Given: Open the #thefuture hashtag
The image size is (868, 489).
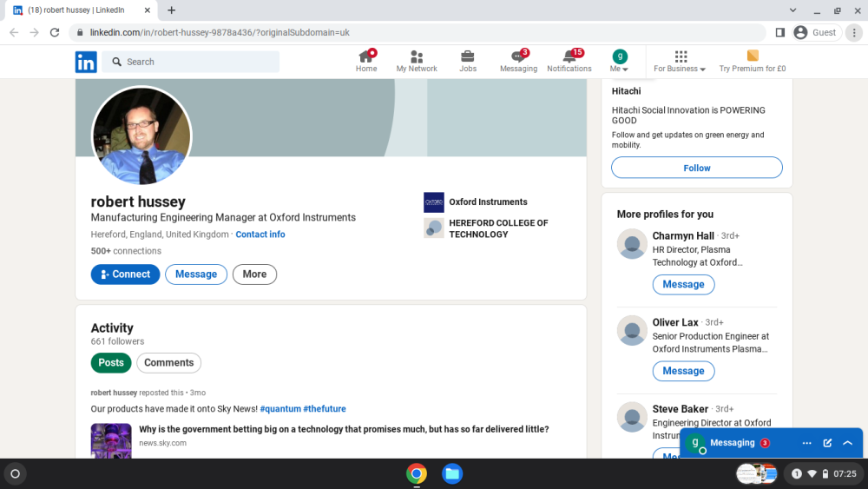Looking at the screenshot, I should 325,409.
